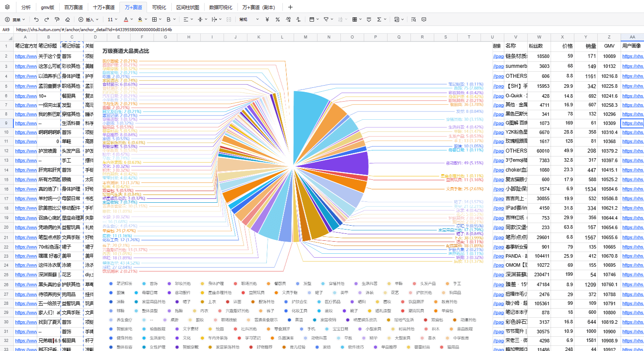Open the comment bubble icon in toolbar
644x351 pixels.
(x=424, y=19)
